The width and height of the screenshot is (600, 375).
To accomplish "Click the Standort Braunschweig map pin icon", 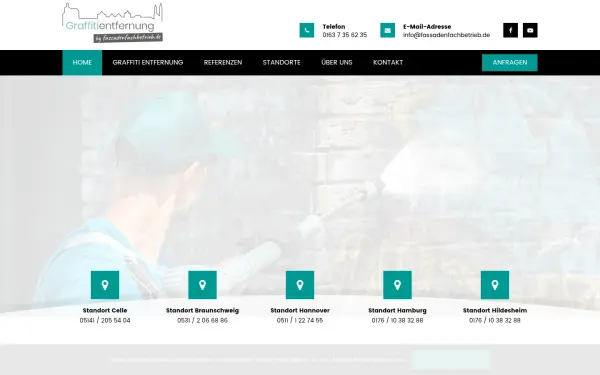I will 202,285.
